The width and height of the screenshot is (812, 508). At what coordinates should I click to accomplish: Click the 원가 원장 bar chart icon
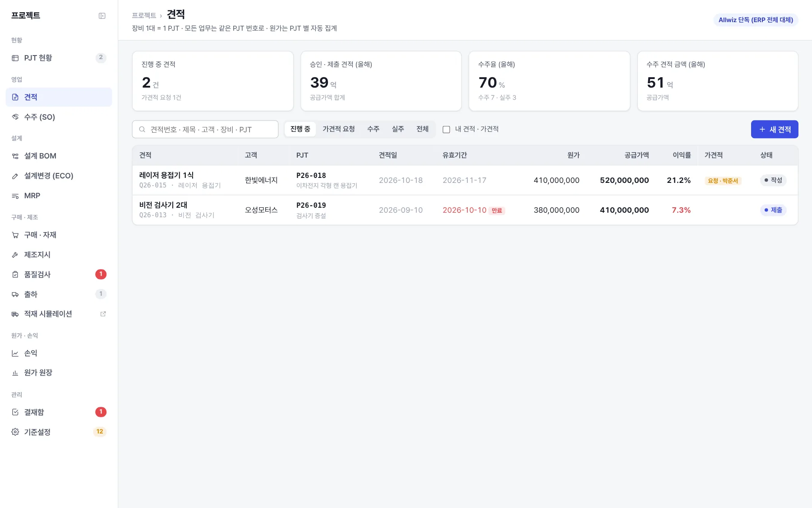click(15, 373)
